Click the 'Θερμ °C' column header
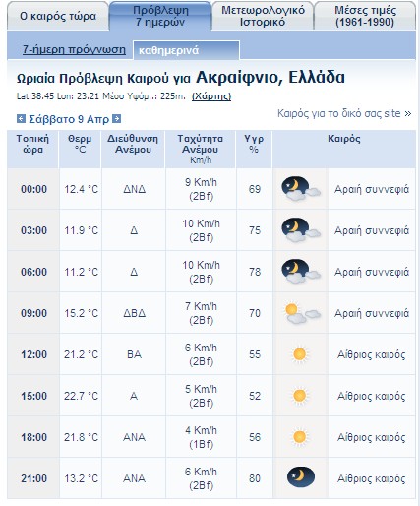Screen dimensions: 420x506 coord(80,144)
